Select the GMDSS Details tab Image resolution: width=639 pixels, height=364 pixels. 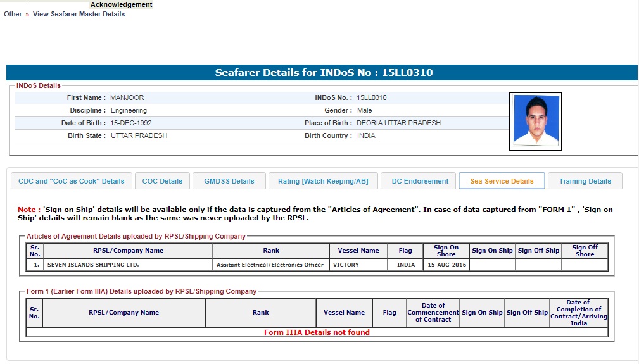click(229, 181)
